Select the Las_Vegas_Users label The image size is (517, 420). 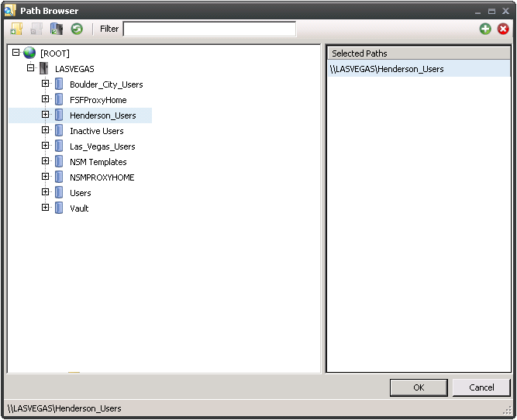(102, 146)
